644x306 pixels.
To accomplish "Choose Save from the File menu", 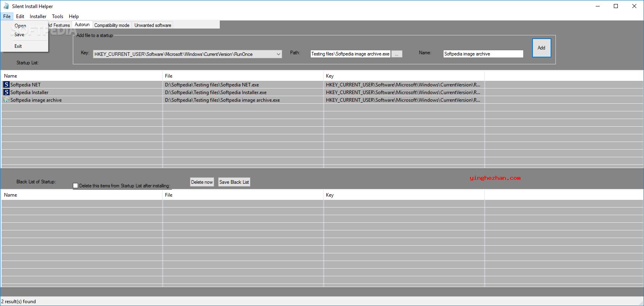I will coord(25,35).
